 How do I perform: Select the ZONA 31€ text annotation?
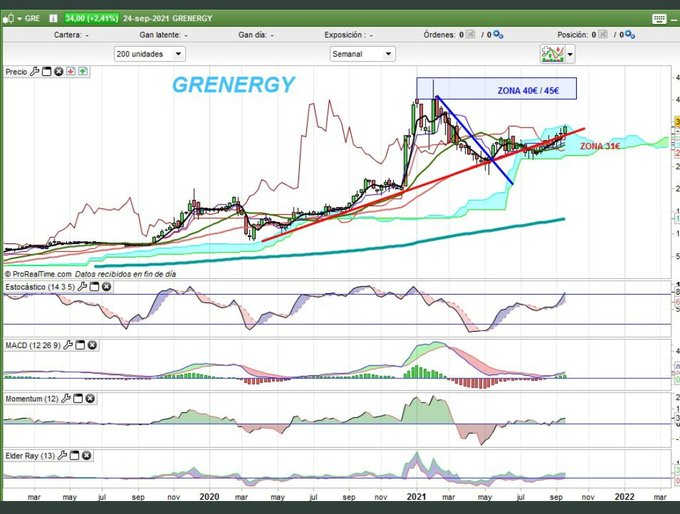pyautogui.click(x=600, y=146)
